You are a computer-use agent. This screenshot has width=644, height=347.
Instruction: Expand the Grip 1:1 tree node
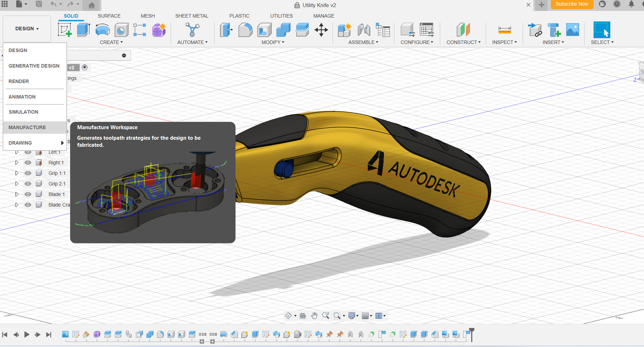(17, 173)
